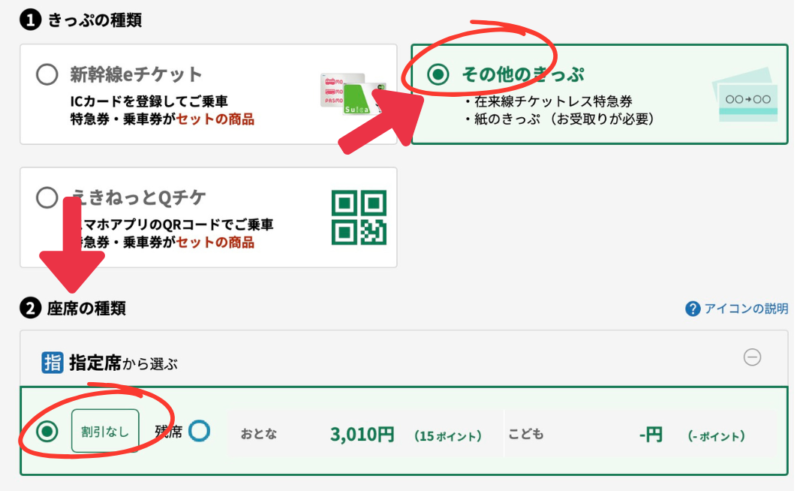
Task: Click the blue question mark help icon
Action: point(692,309)
